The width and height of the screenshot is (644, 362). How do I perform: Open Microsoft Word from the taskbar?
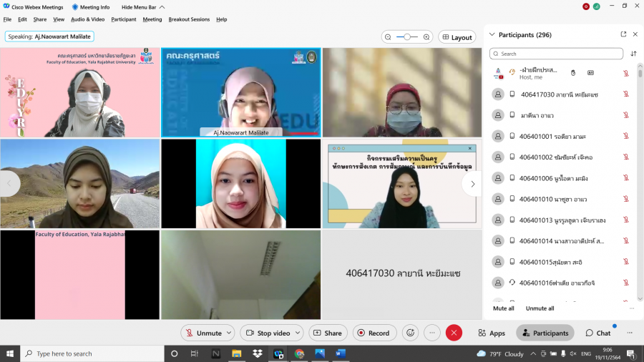point(340,353)
